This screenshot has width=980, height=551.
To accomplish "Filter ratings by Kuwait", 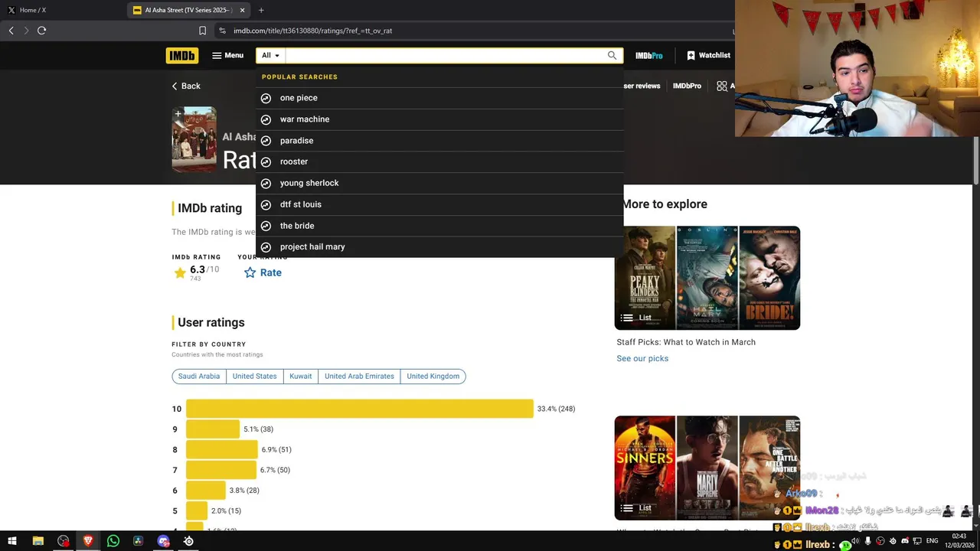I will [x=300, y=377].
